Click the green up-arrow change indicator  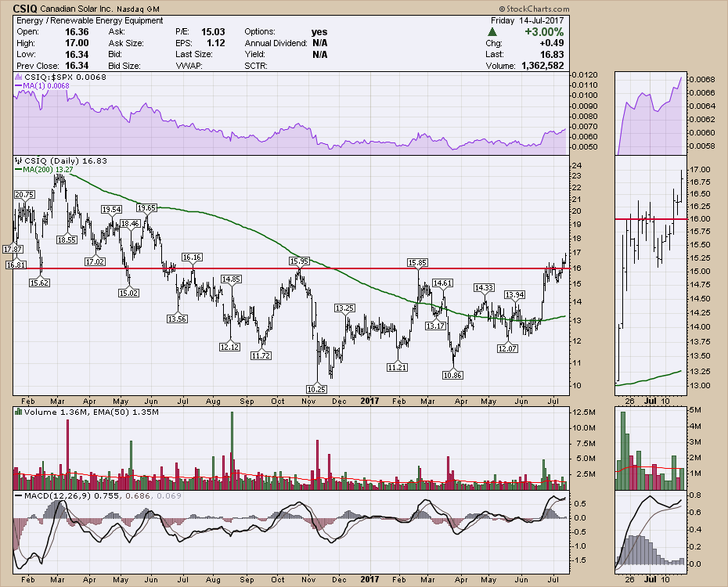(x=492, y=32)
